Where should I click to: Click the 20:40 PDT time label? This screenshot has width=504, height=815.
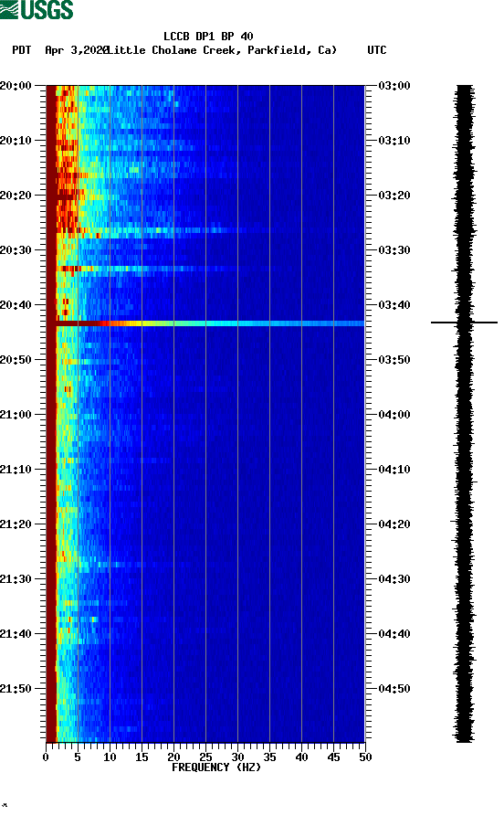(16, 305)
